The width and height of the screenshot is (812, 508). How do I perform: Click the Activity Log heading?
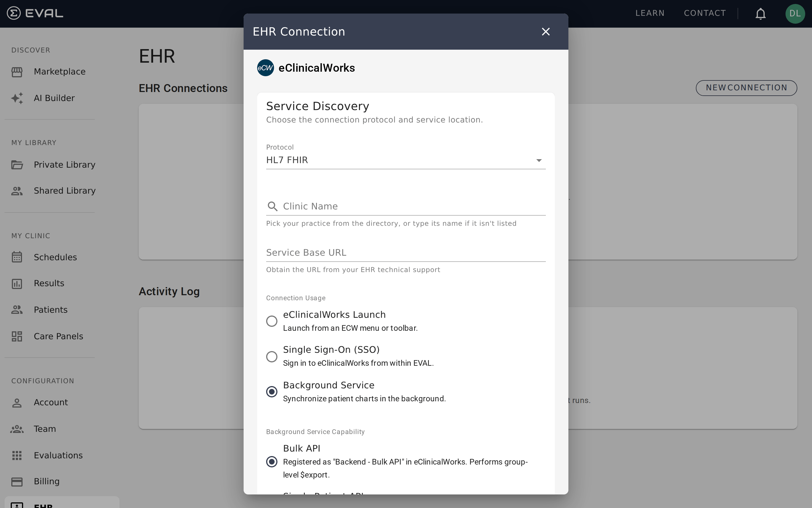pyautogui.click(x=169, y=292)
